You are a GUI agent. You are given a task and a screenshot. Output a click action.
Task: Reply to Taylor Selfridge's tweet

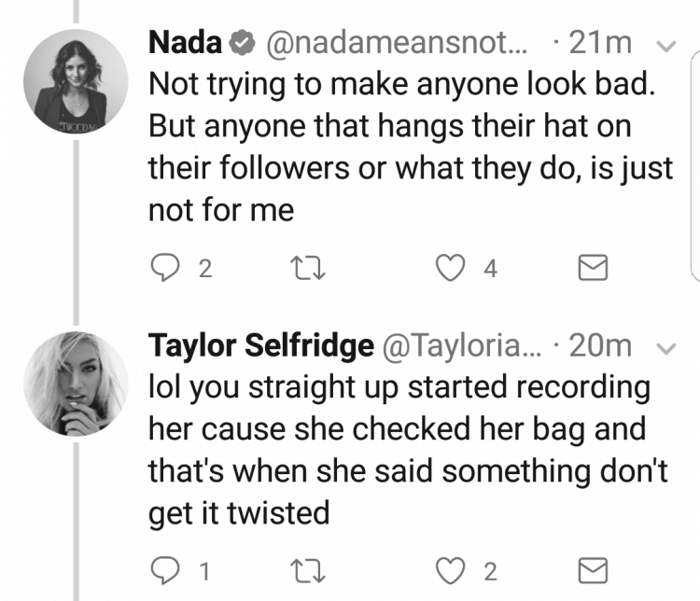point(165,570)
